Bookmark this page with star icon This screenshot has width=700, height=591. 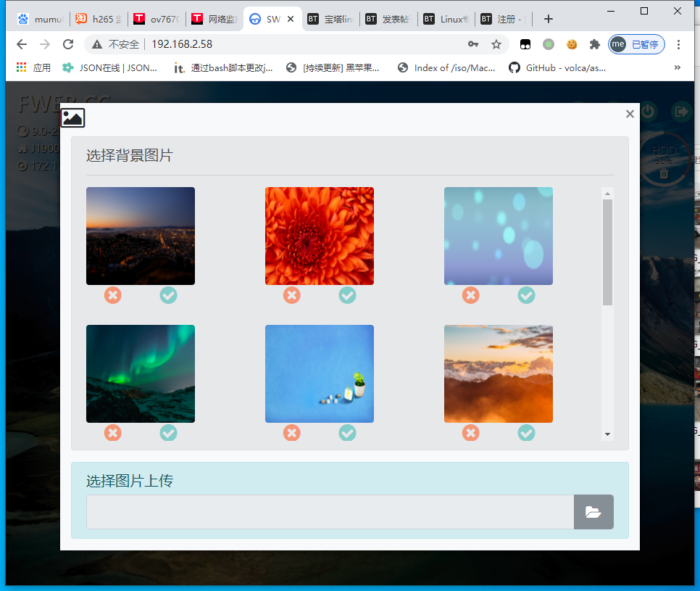pyautogui.click(x=496, y=44)
